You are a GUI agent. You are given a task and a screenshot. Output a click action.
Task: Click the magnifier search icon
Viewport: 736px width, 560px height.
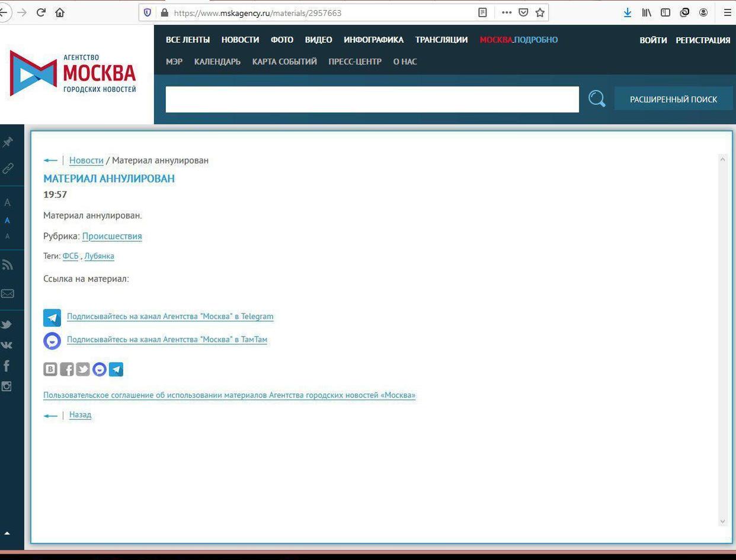(x=597, y=99)
